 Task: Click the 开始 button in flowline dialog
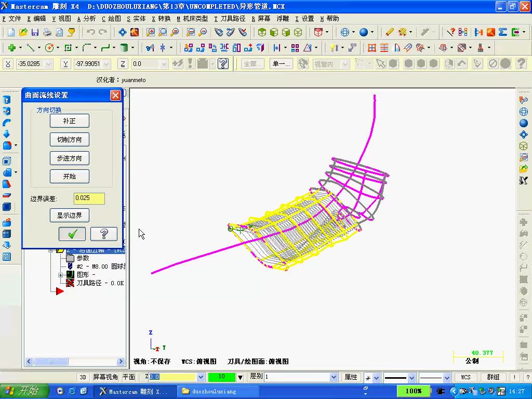(70, 177)
